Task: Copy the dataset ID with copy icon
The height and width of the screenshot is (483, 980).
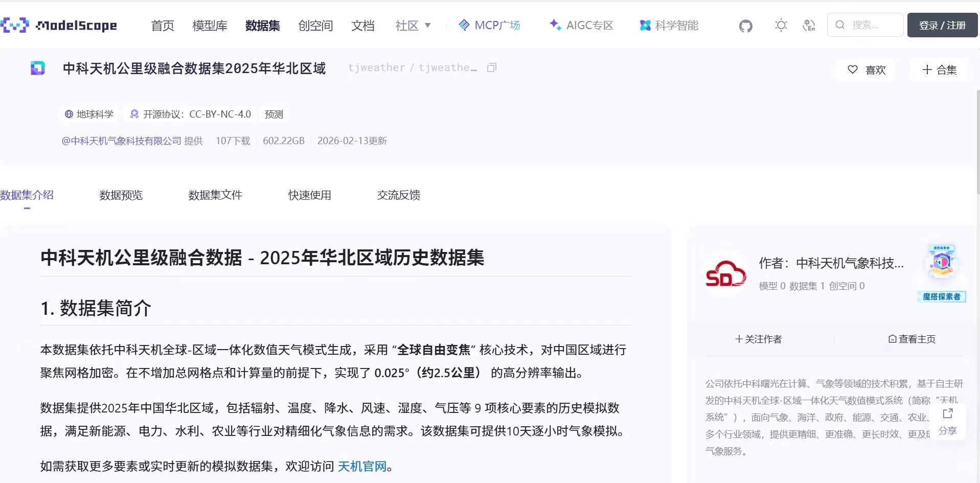Action: [x=492, y=67]
